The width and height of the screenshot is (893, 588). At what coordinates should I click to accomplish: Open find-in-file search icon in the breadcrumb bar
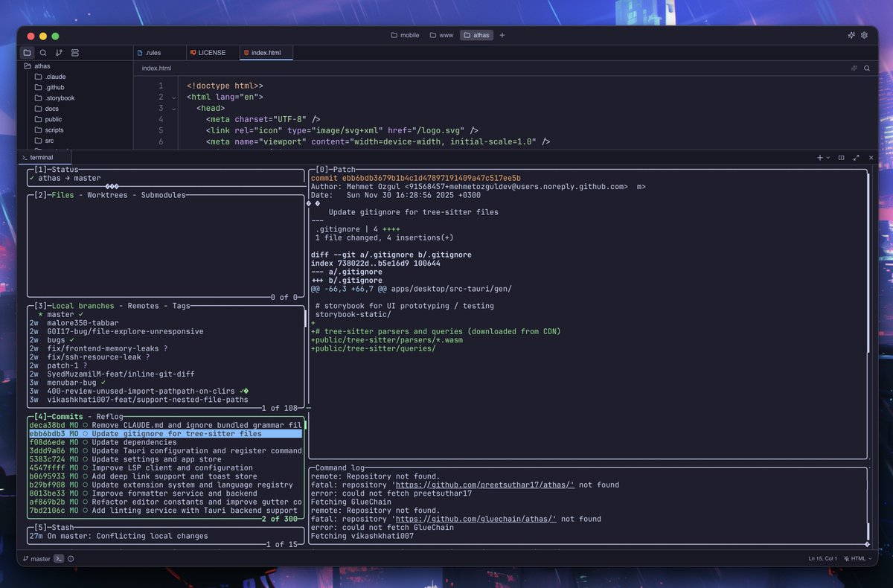[x=867, y=68]
